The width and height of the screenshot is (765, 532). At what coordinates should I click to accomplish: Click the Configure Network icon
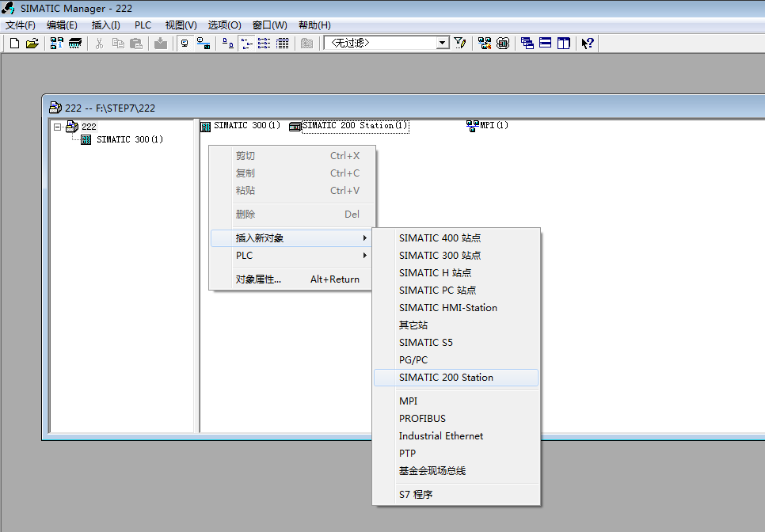click(x=484, y=44)
